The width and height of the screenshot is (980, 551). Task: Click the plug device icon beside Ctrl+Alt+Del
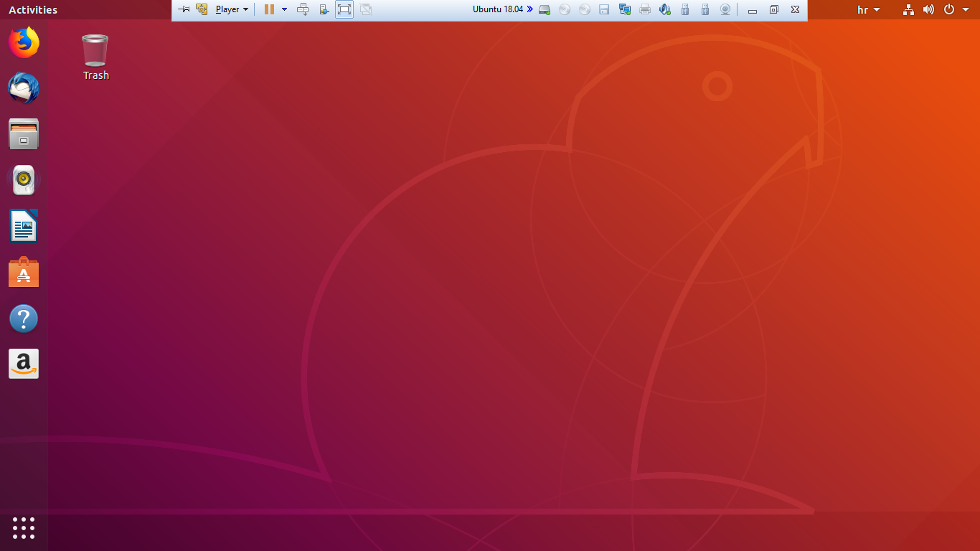[324, 9]
